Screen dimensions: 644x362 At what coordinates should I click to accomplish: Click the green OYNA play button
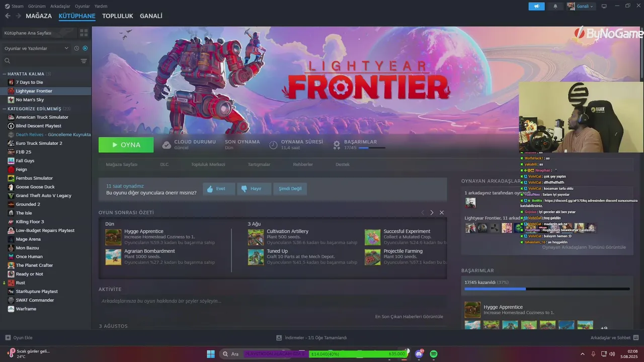tap(126, 145)
